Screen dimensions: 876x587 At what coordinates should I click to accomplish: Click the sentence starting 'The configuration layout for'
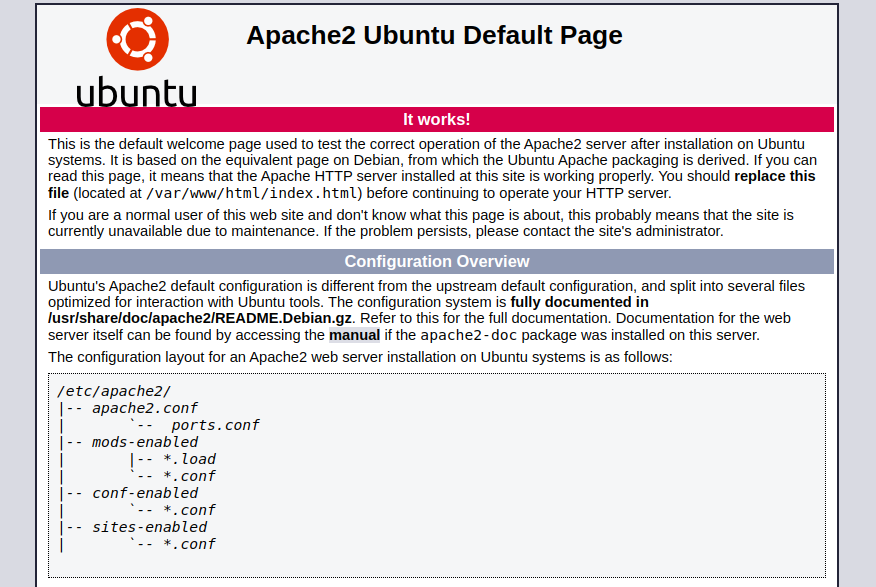point(360,357)
